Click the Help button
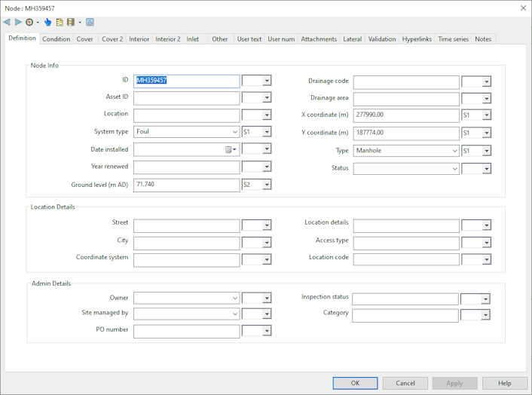 click(504, 383)
